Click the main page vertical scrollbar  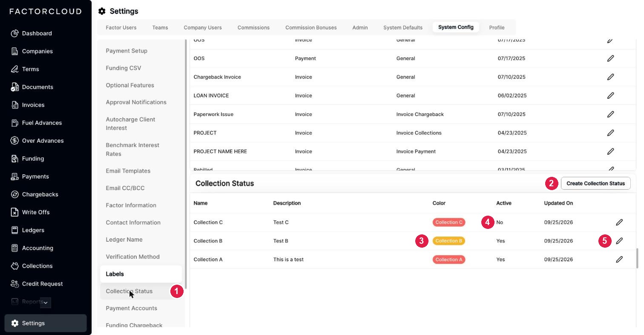[x=637, y=258]
